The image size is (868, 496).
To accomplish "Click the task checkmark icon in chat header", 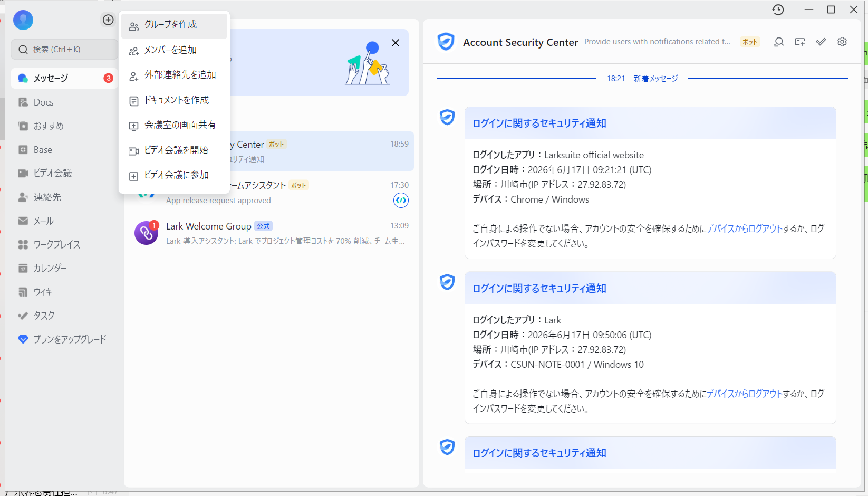I will [x=821, y=42].
